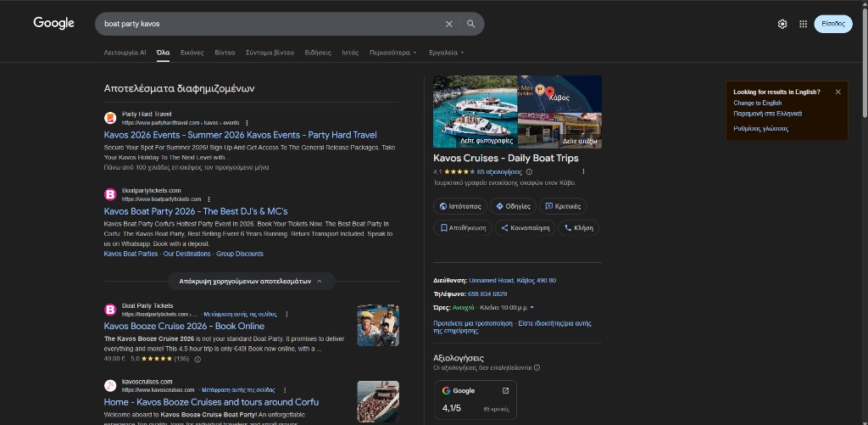Click into the search field with boat party kavos

coord(271,24)
